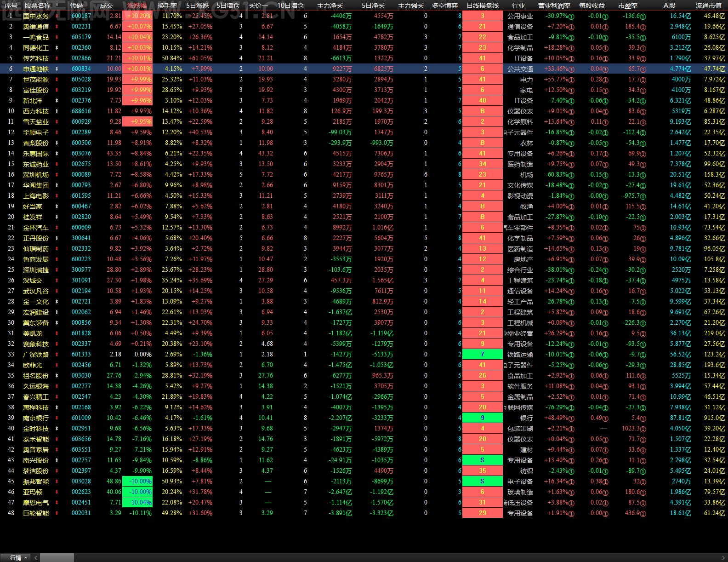
Task: Click the 铁路运输 industry cell
Action: pos(520,355)
